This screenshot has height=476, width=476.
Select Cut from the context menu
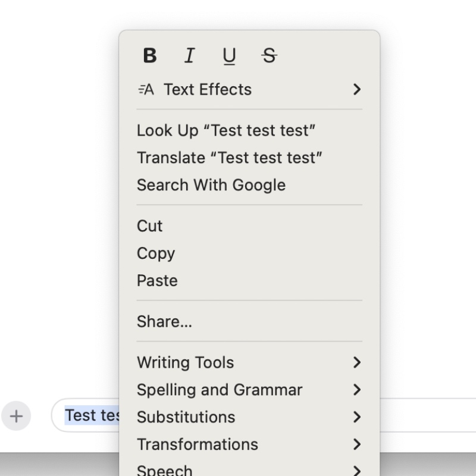tap(150, 226)
